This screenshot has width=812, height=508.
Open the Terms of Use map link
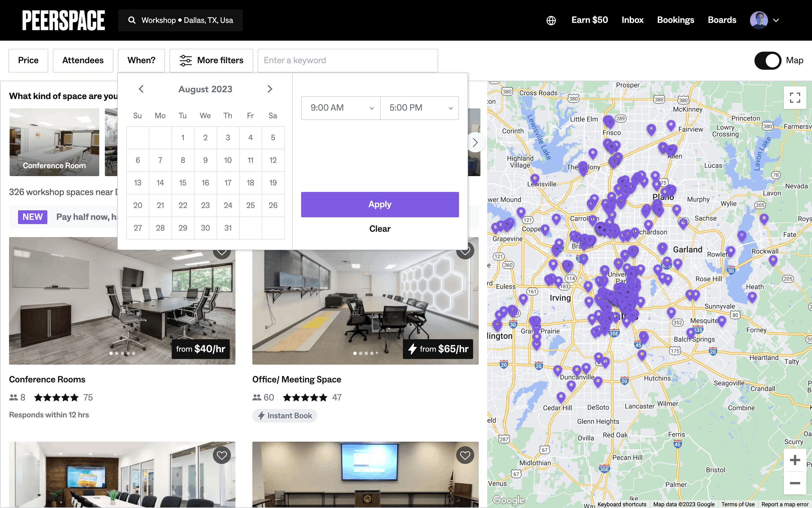point(738,504)
